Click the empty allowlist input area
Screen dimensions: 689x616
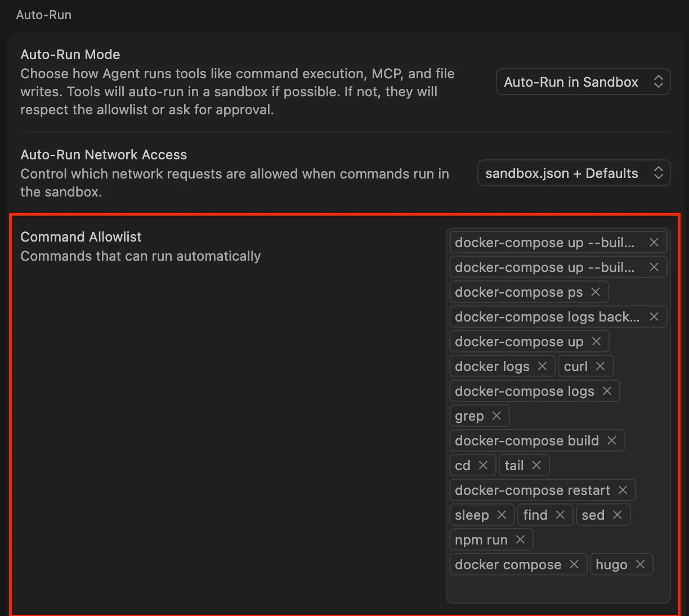(557, 588)
